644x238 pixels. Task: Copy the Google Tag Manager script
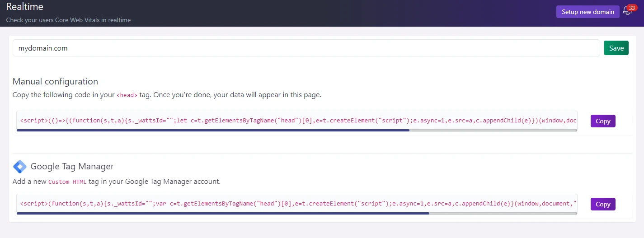coord(603,204)
